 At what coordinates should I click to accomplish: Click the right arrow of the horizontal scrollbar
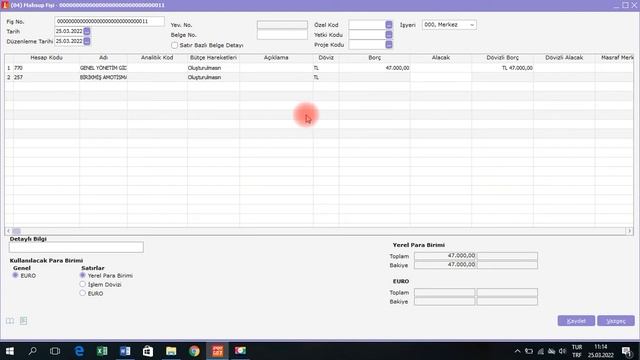[x=629, y=231]
